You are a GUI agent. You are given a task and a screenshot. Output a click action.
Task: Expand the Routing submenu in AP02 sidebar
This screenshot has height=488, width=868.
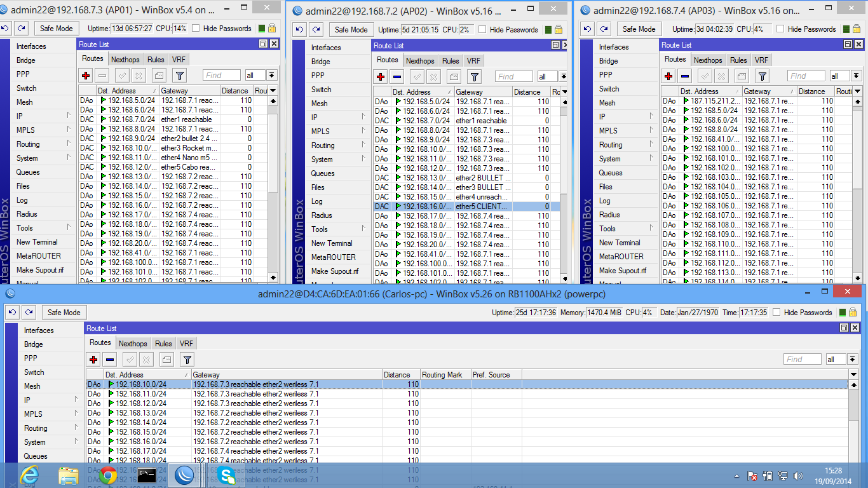click(337, 146)
